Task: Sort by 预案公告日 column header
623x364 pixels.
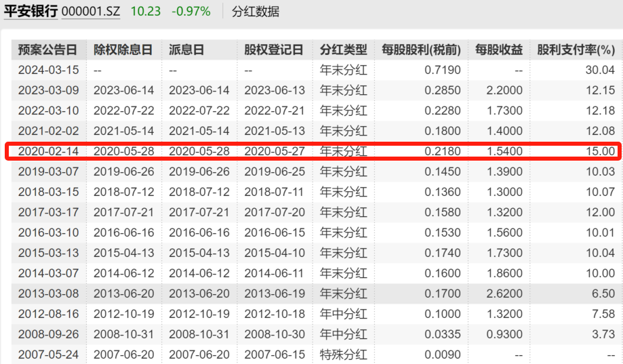Action: [x=47, y=49]
